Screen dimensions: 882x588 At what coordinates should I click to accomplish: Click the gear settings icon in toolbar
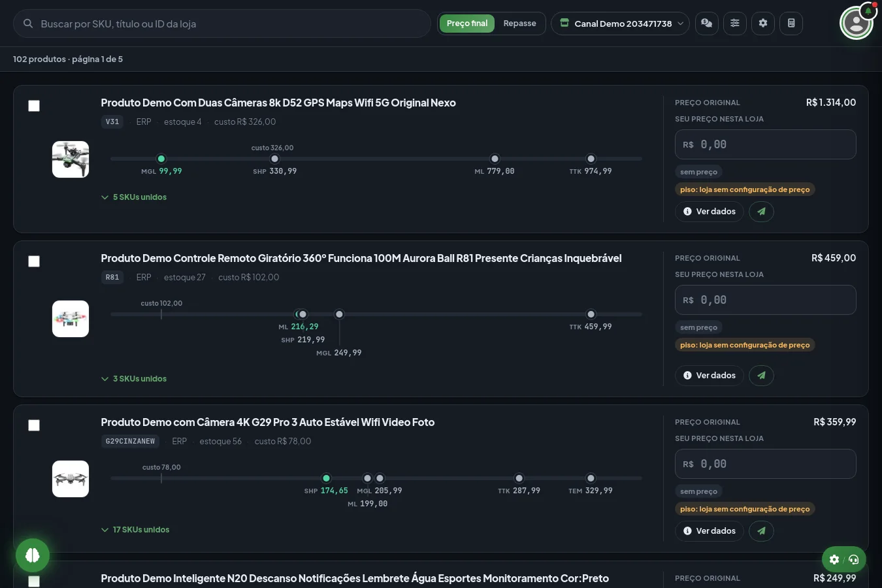pos(763,24)
